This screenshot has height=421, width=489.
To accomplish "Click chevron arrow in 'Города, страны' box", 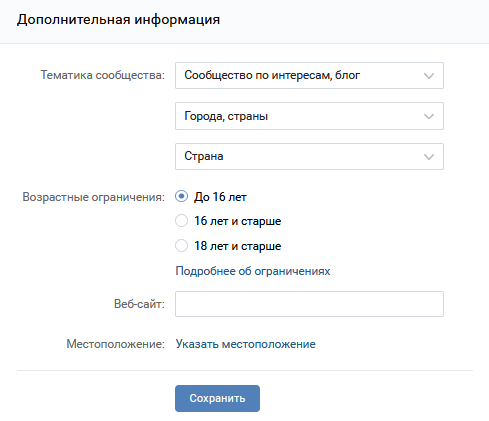I will coord(429,116).
